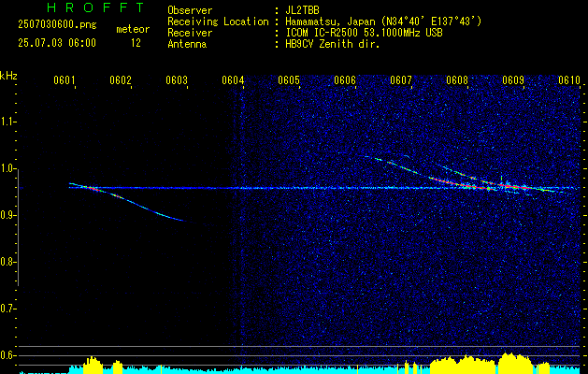Viewport: 588px width, 374px height.
Task: Select the observer callsign JL2TBB
Action: coord(302,10)
